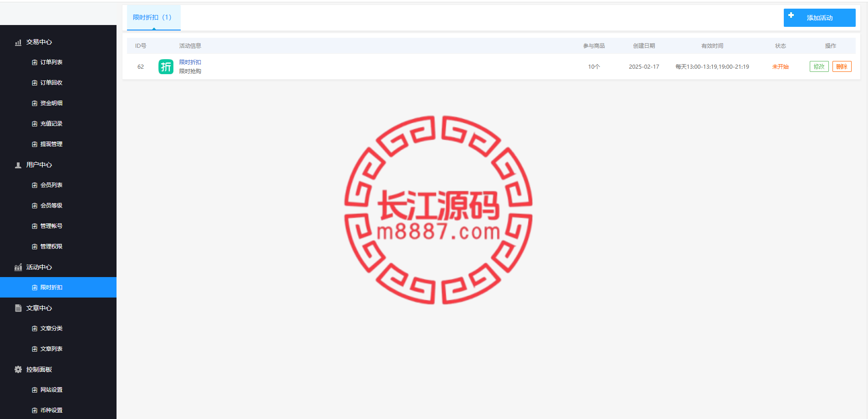
Task: Click the creation date 2025-02-17
Action: point(644,67)
